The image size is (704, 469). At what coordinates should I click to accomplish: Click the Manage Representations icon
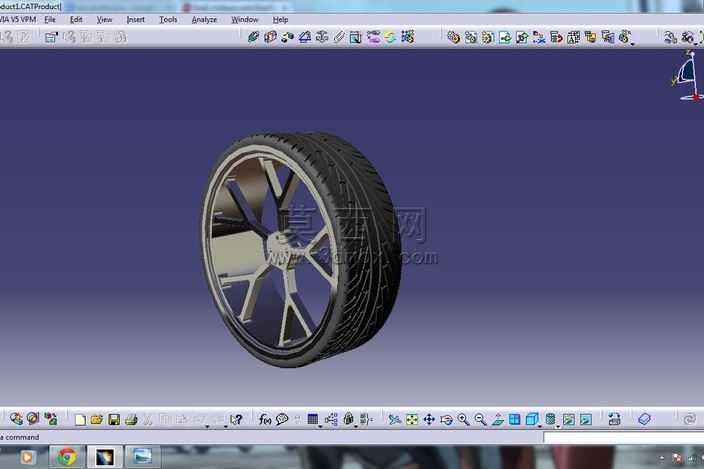tap(608, 38)
